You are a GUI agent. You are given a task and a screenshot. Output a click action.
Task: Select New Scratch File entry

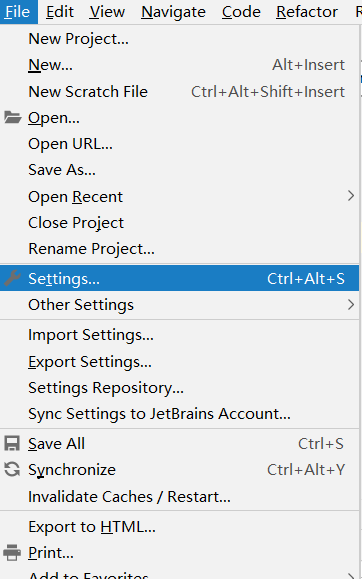tap(180, 92)
